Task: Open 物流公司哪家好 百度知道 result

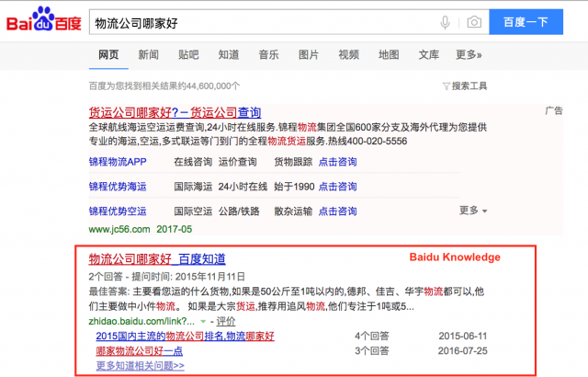Action: click(156, 258)
